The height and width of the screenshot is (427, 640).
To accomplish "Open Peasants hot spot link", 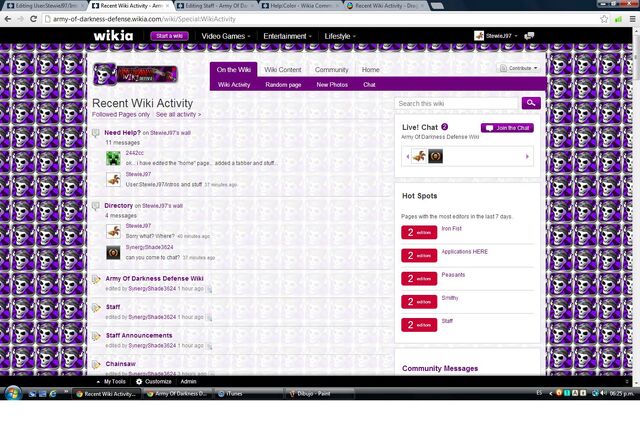I will pyautogui.click(x=453, y=275).
